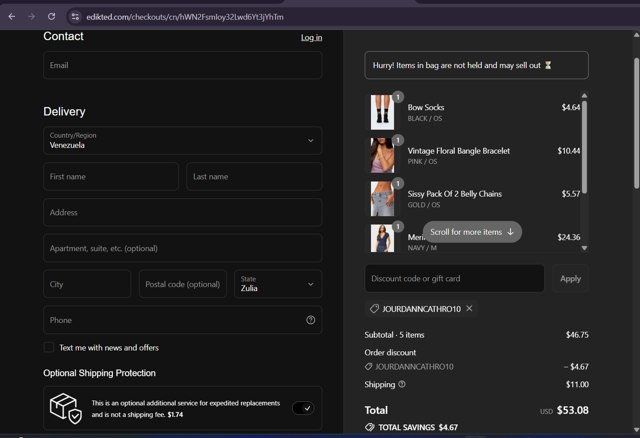Click the hourglass icon in Hurry banner
Viewport: 640px width, 438px height.
548,65
